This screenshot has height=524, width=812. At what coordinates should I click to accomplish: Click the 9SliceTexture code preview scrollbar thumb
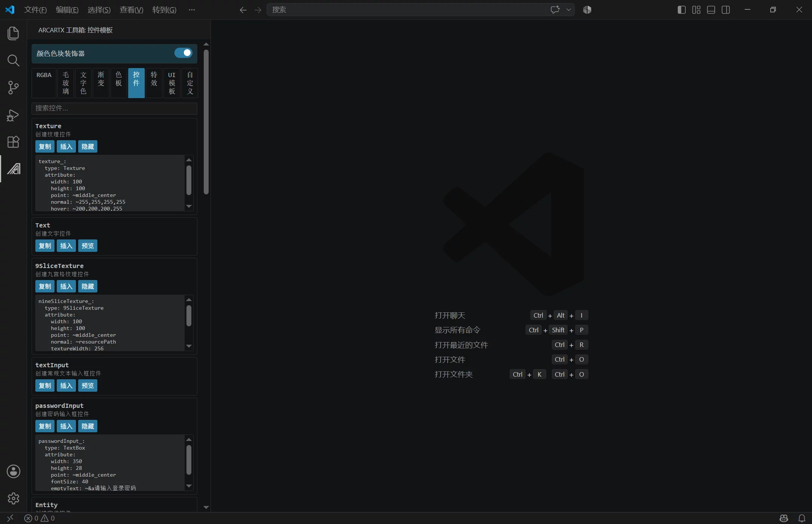(189, 316)
